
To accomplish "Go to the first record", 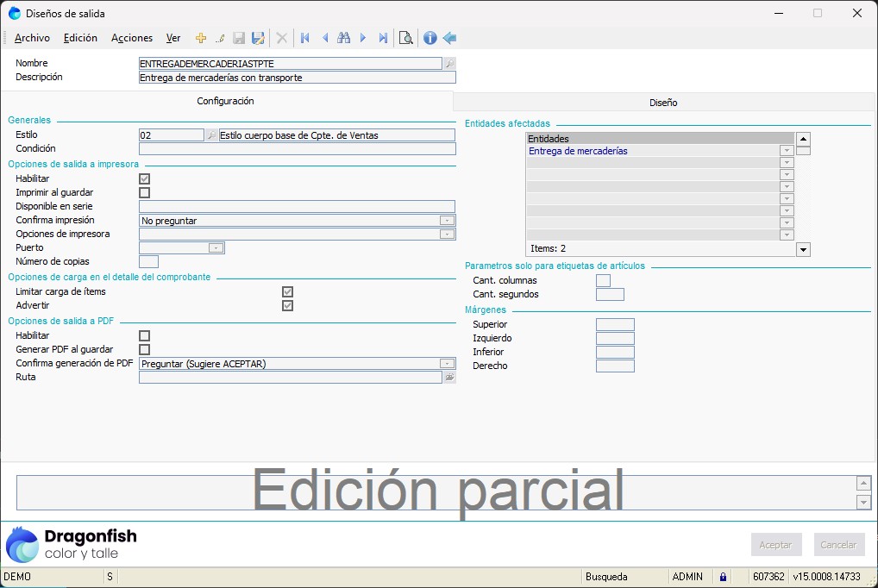I will pos(304,38).
